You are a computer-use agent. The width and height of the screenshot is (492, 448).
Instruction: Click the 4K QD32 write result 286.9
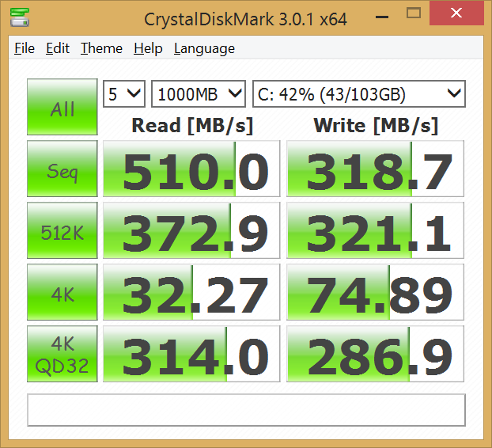pos(375,354)
